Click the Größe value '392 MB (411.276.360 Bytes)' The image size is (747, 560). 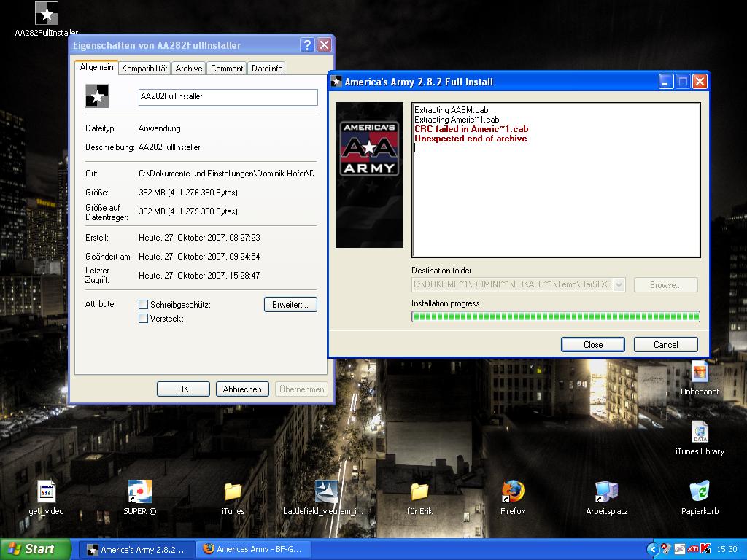coord(188,192)
